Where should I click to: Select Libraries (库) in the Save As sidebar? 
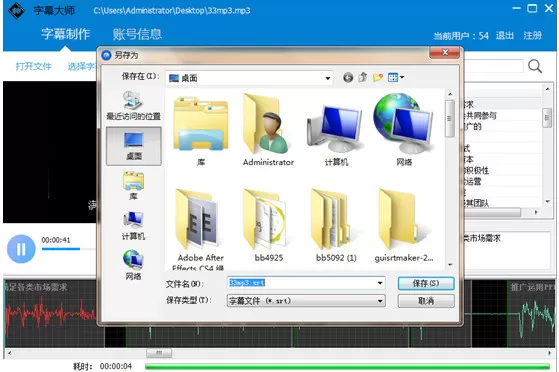[133, 186]
